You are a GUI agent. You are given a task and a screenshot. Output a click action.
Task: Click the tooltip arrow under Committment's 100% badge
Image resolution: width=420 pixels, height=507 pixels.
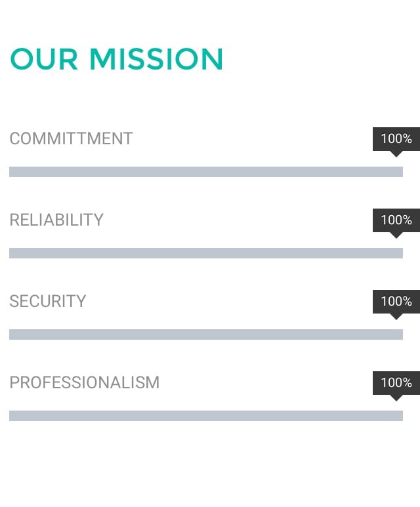(x=396, y=154)
